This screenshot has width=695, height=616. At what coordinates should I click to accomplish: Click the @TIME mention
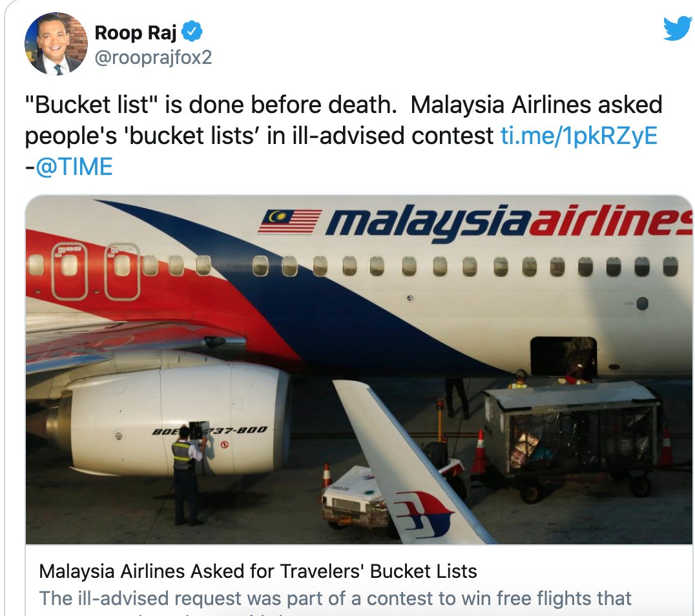pos(74,167)
